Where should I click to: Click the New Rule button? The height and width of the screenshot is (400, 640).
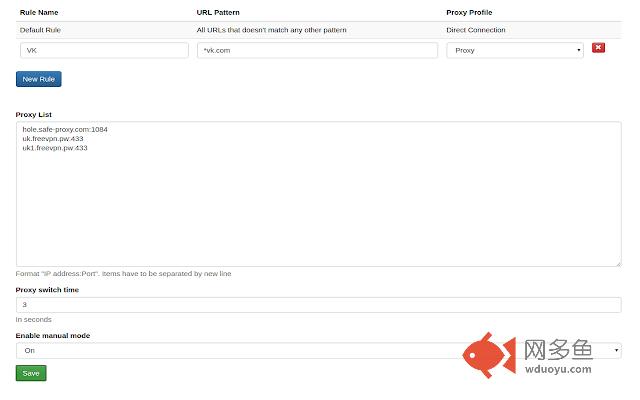(x=38, y=79)
